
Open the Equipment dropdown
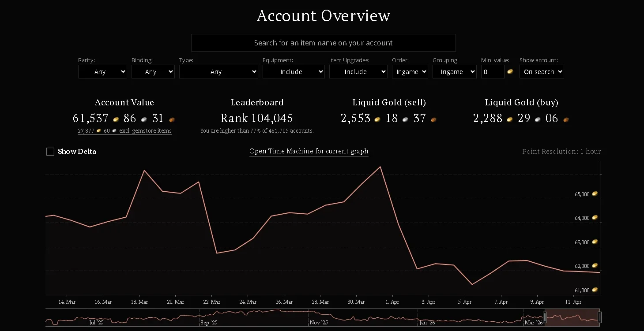[x=294, y=72]
